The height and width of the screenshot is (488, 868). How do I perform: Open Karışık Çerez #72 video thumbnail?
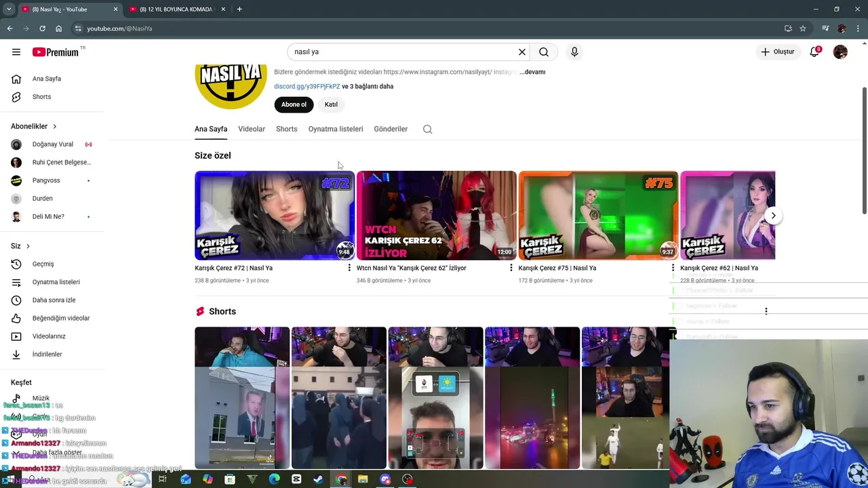point(275,216)
